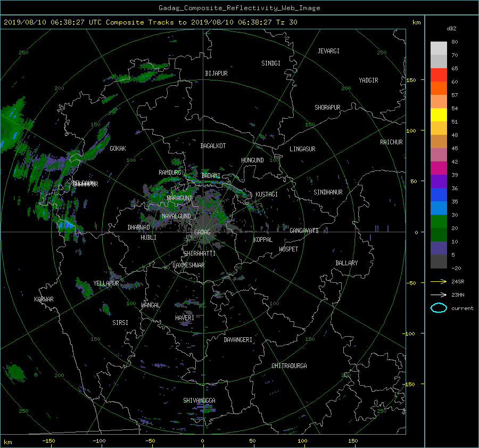Select the light blue 30-35 dBZ swatch
The height and width of the screenshot is (448, 479).
pos(439,208)
